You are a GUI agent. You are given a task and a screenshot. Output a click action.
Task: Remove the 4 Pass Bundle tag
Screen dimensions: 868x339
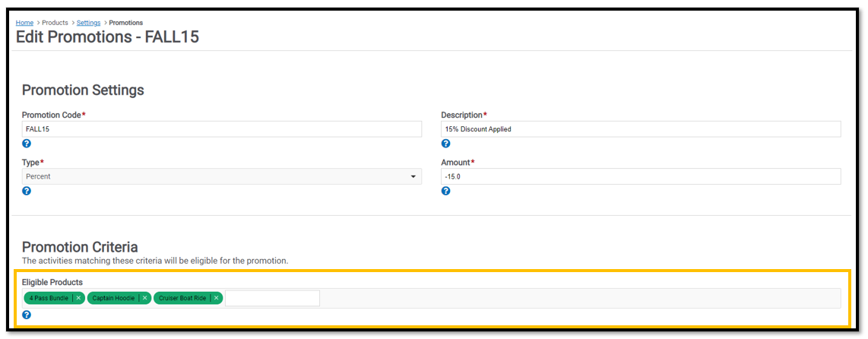(x=78, y=298)
